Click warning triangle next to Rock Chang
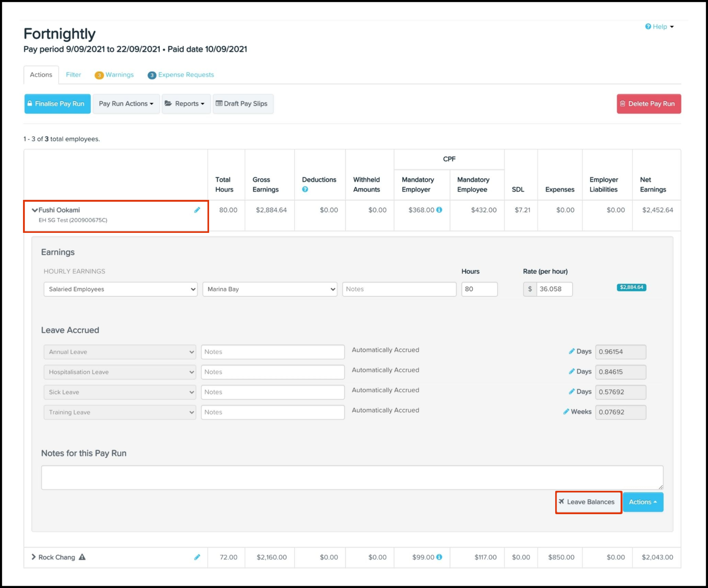 point(82,557)
